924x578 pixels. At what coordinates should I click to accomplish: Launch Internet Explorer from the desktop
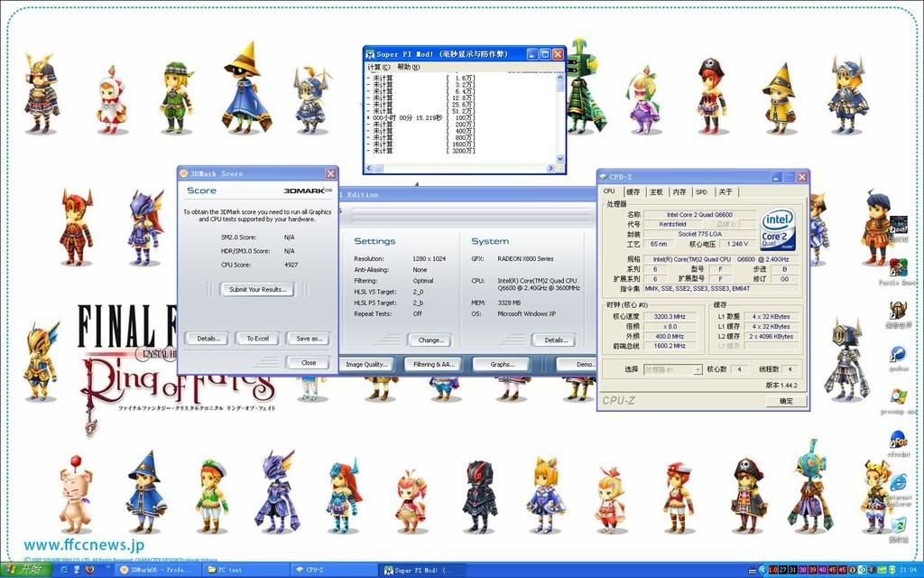pyautogui.click(x=898, y=483)
